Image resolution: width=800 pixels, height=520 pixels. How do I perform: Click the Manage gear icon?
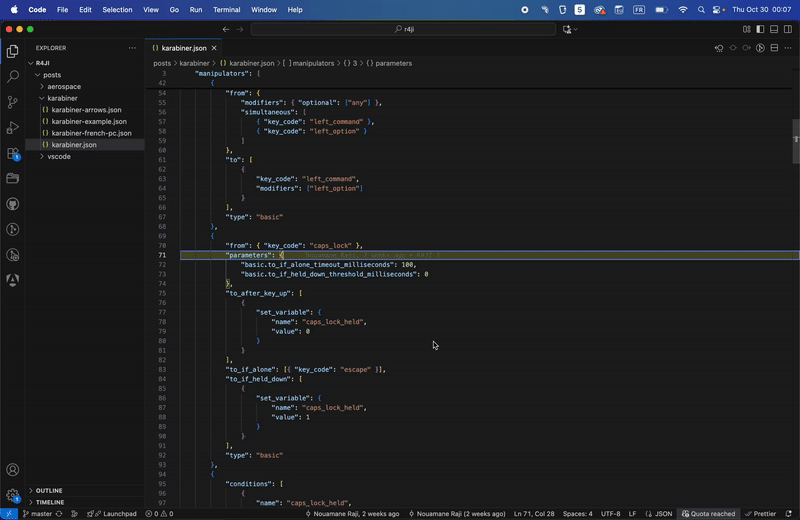pyautogui.click(x=13, y=495)
